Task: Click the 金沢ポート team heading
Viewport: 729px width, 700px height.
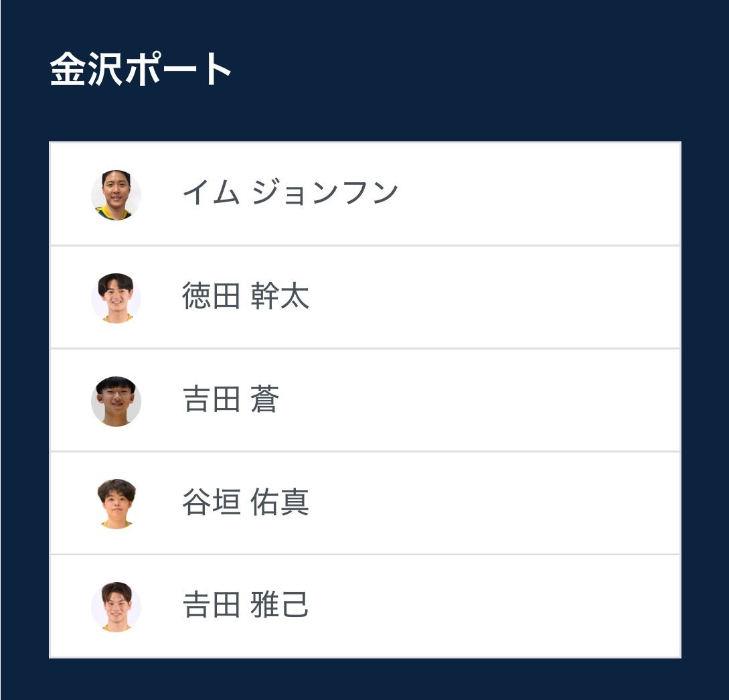Action: 141,69
